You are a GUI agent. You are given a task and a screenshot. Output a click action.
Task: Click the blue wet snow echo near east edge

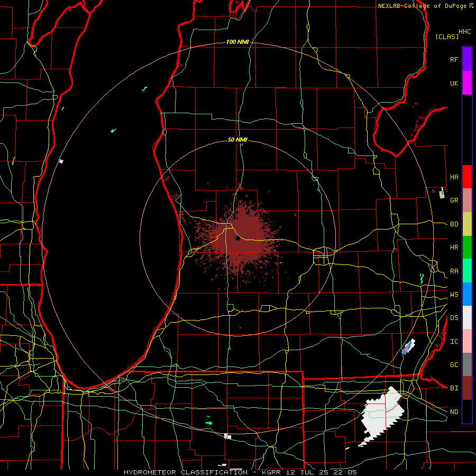click(x=408, y=346)
